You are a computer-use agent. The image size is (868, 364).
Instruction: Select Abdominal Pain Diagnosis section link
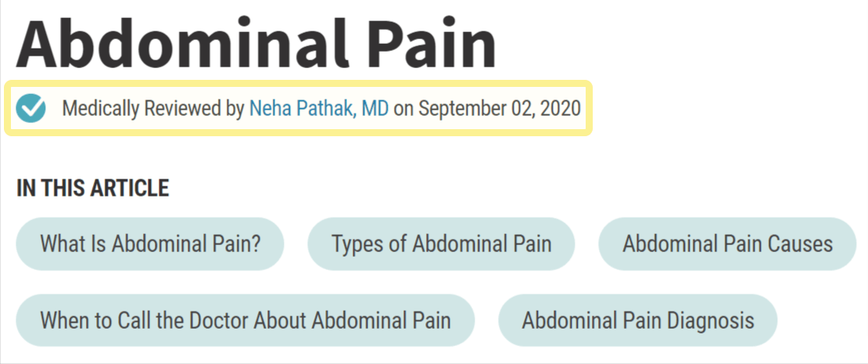point(638,320)
